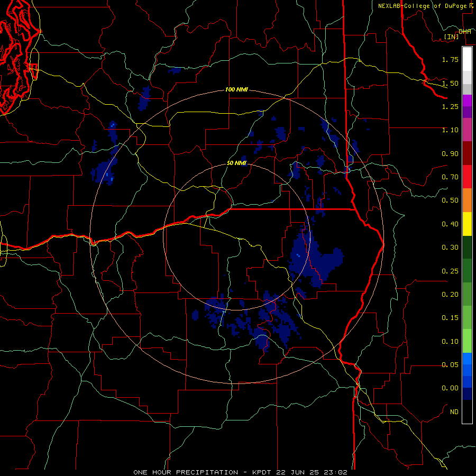
Task: Pick the bright magenta legend swatch
Action: (x=467, y=100)
